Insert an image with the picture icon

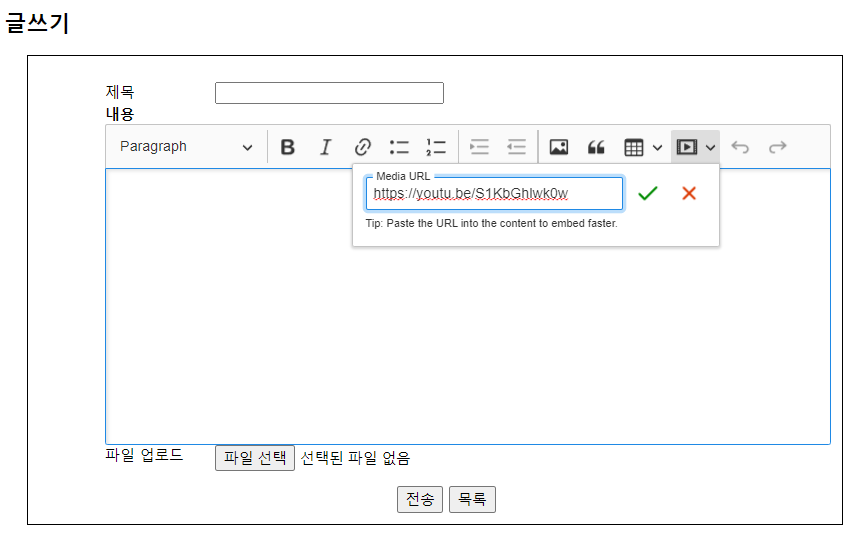tap(559, 147)
